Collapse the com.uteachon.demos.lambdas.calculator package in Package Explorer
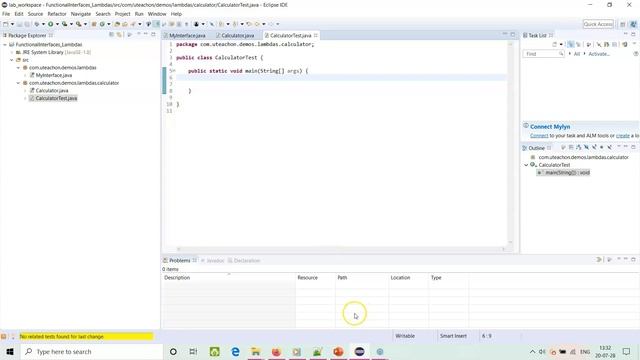Viewport: 640px width, 360px height. click(x=18, y=83)
